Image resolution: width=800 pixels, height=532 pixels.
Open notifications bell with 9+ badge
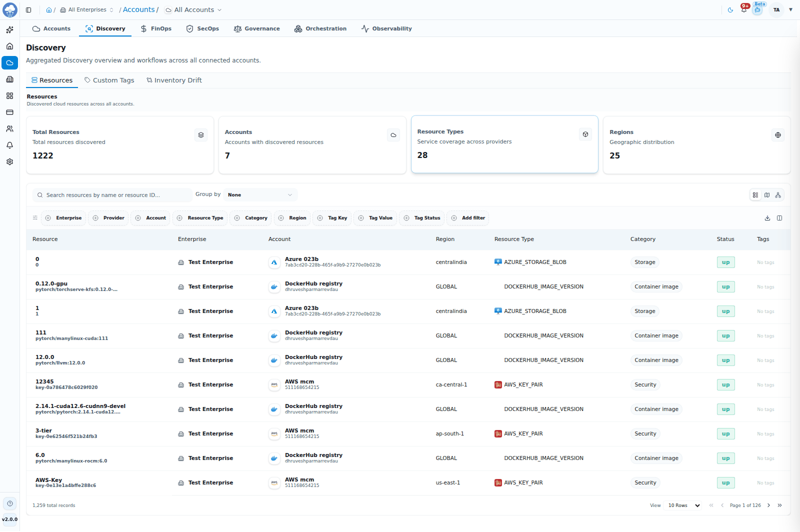(x=744, y=9)
